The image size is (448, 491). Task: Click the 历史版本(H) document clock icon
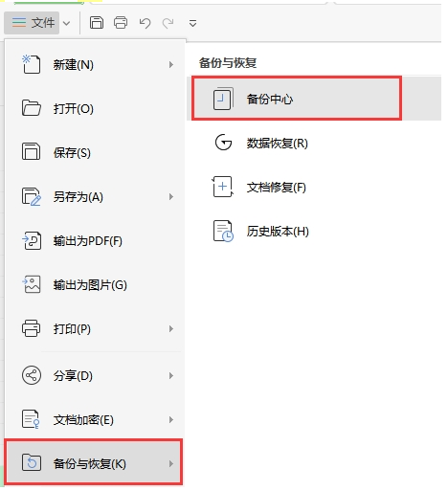pyautogui.click(x=223, y=231)
